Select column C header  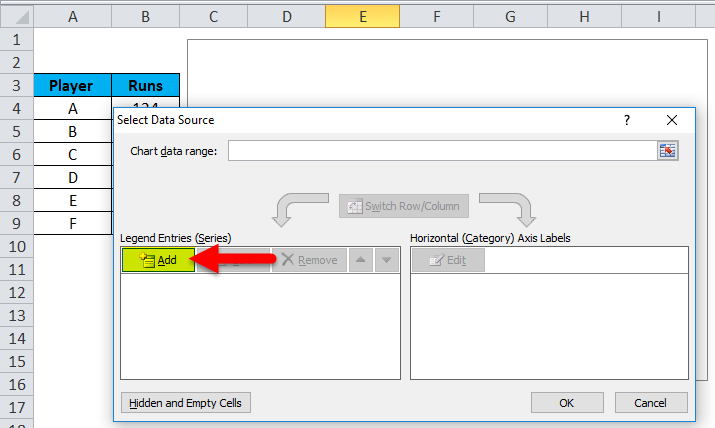click(213, 17)
